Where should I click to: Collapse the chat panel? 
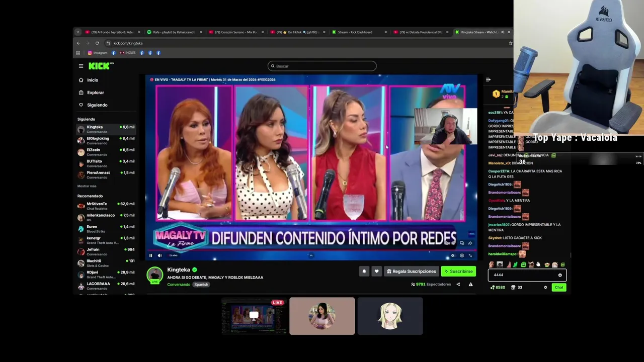point(488,79)
